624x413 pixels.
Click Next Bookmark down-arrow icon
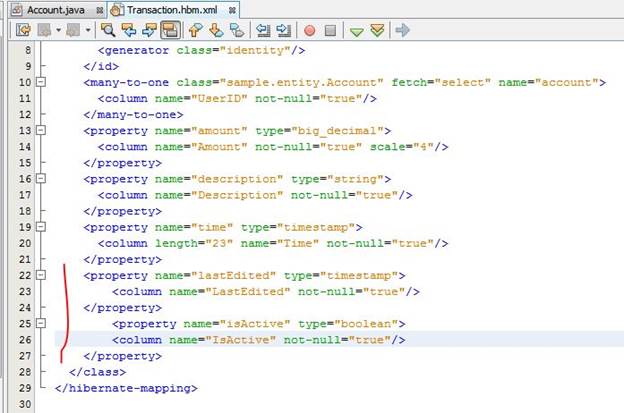click(x=216, y=30)
